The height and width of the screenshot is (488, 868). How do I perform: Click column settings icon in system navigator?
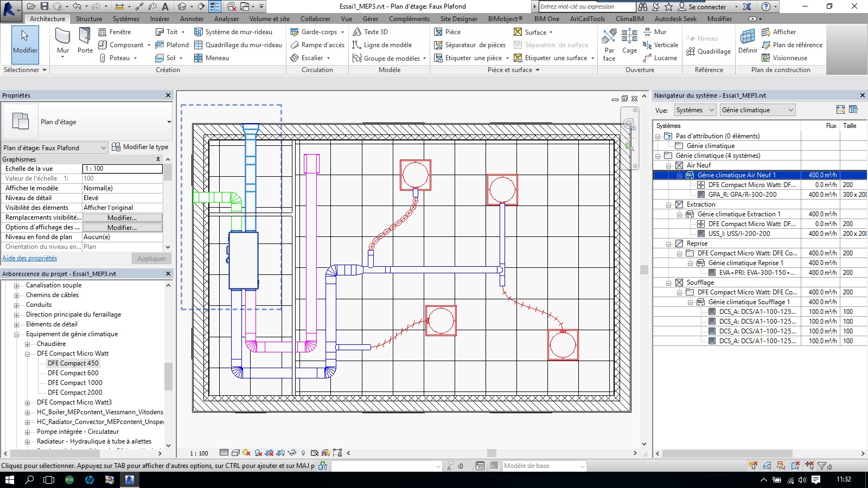(x=853, y=110)
